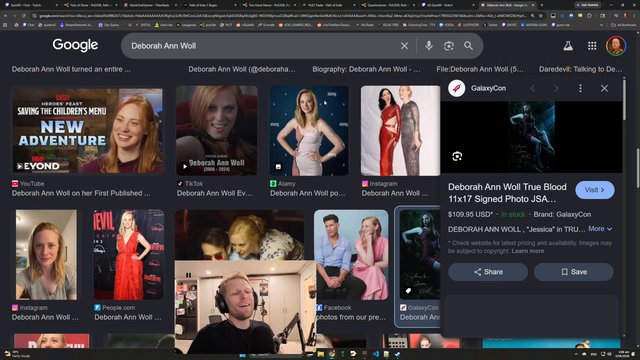Open 'Deborah Ann Woll turned an entire' caption

point(71,69)
